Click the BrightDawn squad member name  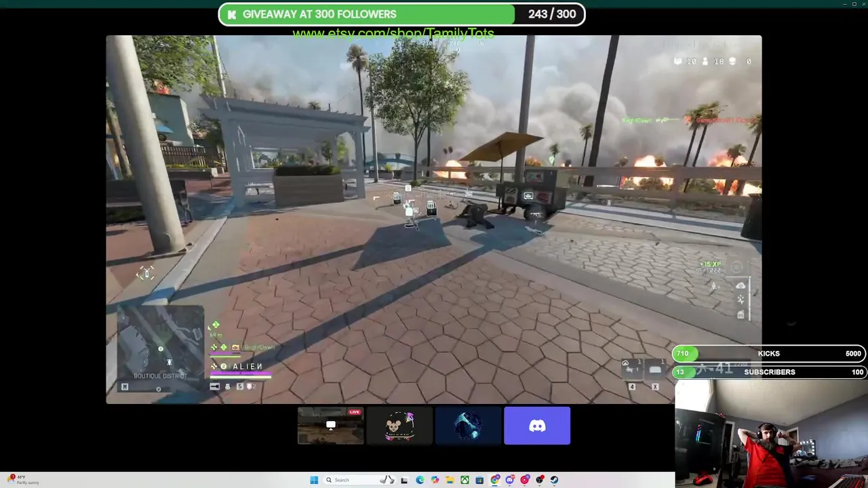259,348
